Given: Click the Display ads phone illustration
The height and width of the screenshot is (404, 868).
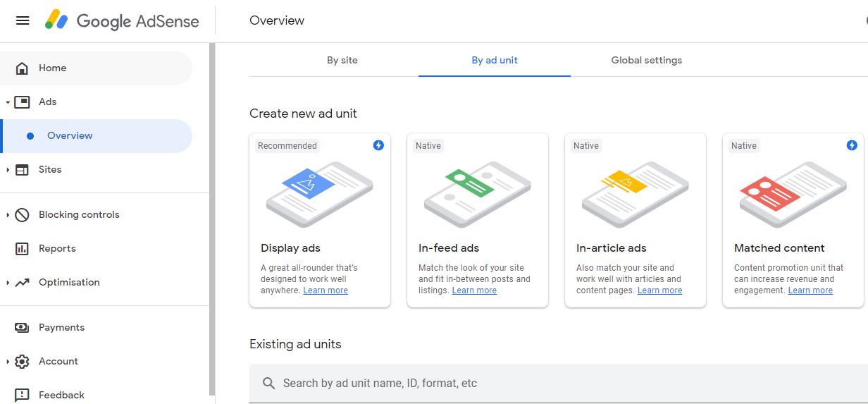Looking at the screenshot, I should click(x=319, y=195).
